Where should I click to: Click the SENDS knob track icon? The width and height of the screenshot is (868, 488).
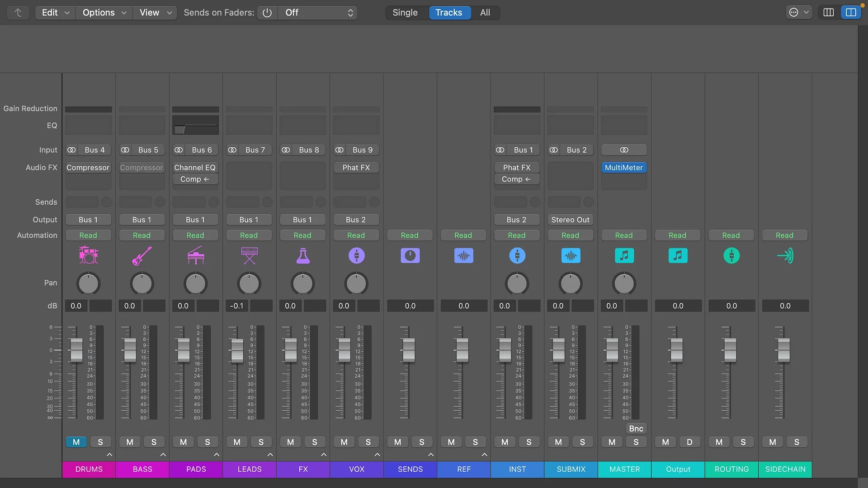[x=410, y=256]
